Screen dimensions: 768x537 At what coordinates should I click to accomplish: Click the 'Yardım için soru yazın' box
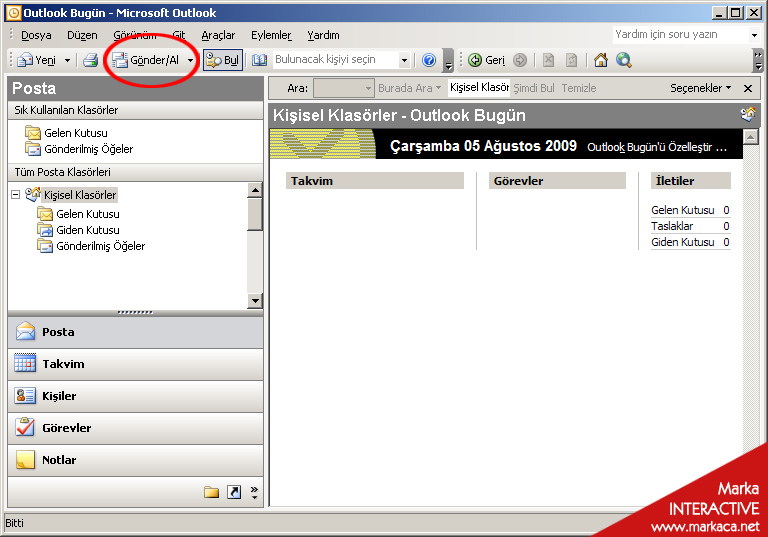click(x=680, y=34)
